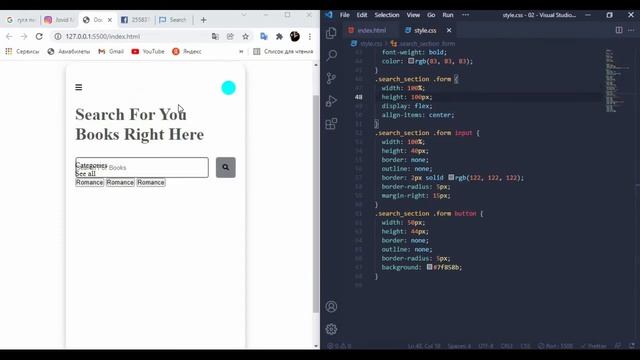Open a new Chrome tab
The image size is (640, 360).
[x=203, y=20]
